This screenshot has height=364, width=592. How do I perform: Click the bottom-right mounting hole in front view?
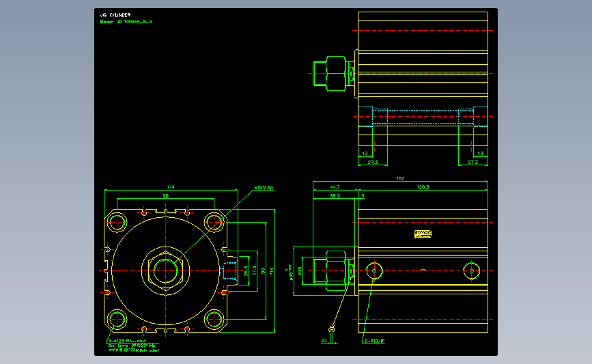[x=214, y=320]
